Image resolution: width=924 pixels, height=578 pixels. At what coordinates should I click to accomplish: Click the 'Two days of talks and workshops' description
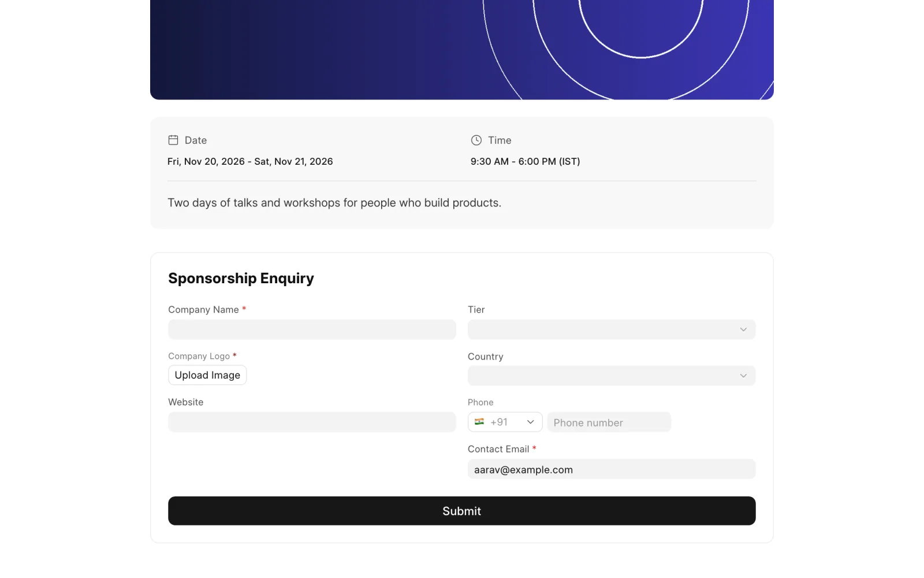point(334,203)
